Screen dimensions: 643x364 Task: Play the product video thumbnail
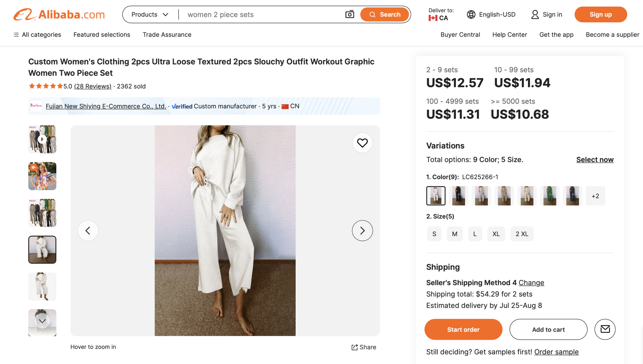pyautogui.click(x=42, y=139)
